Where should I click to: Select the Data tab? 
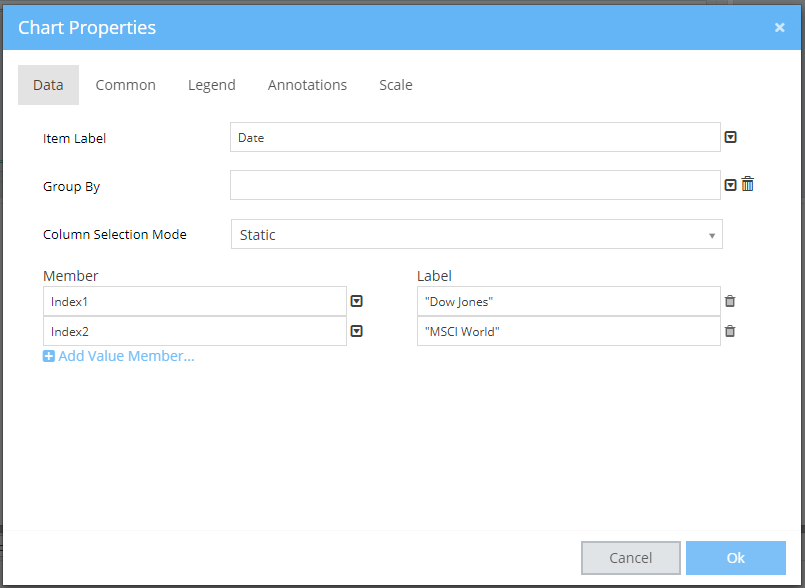48,85
